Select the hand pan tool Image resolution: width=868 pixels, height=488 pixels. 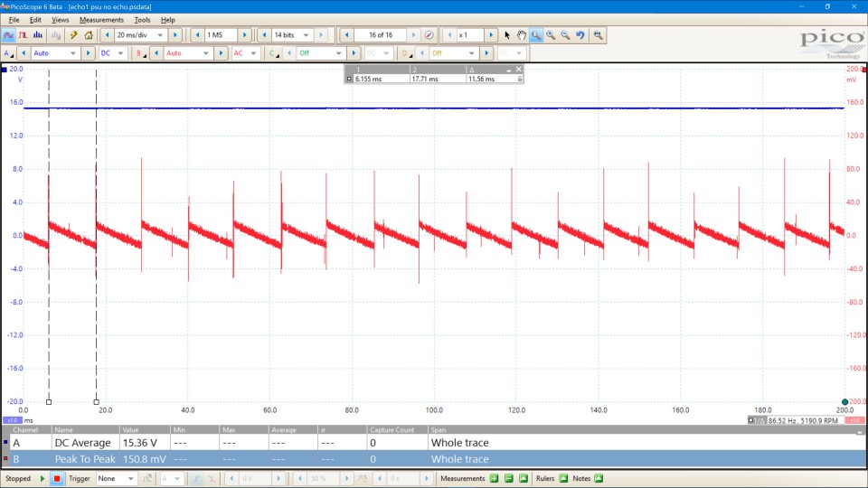click(522, 35)
